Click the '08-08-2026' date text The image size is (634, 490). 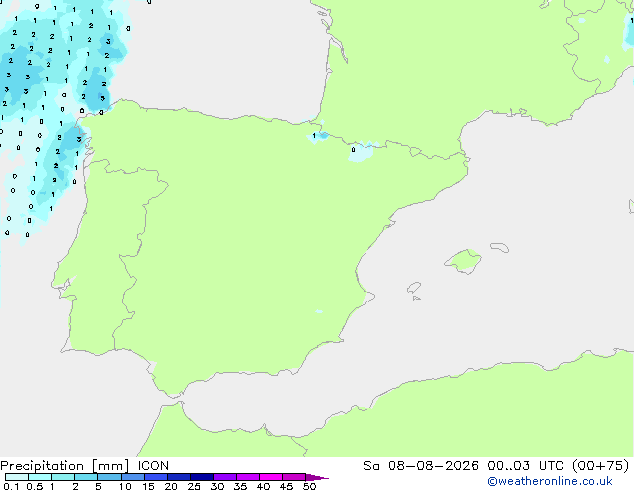click(x=433, y=466)
